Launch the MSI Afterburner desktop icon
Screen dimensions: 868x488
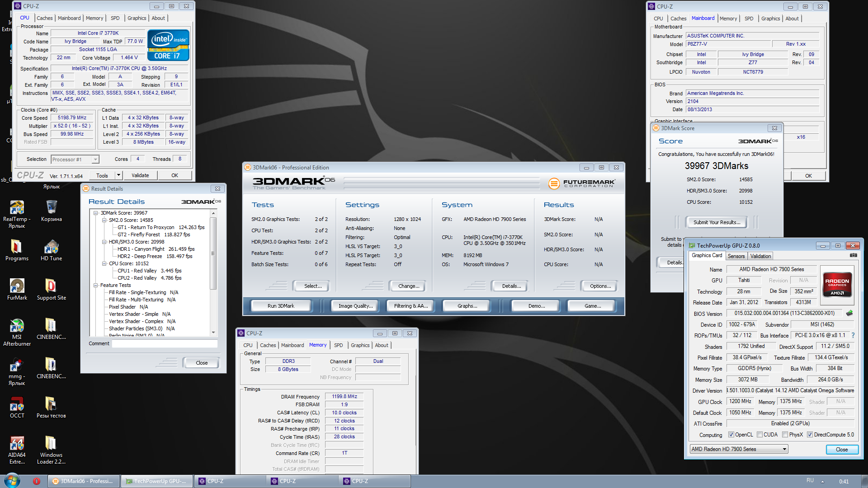[x=17, y=332]
